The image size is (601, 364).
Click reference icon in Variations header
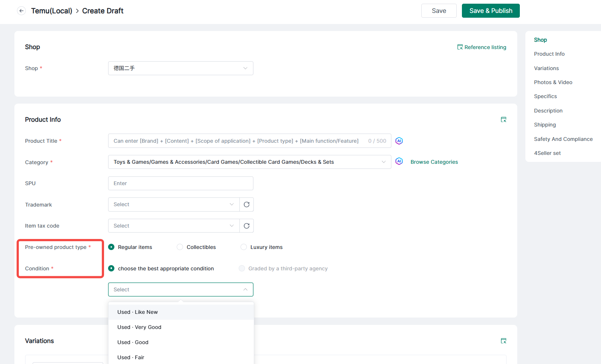coord(503,341)
